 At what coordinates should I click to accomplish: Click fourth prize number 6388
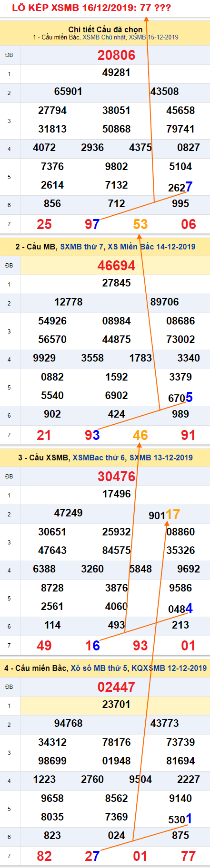[x=44, y=569]
